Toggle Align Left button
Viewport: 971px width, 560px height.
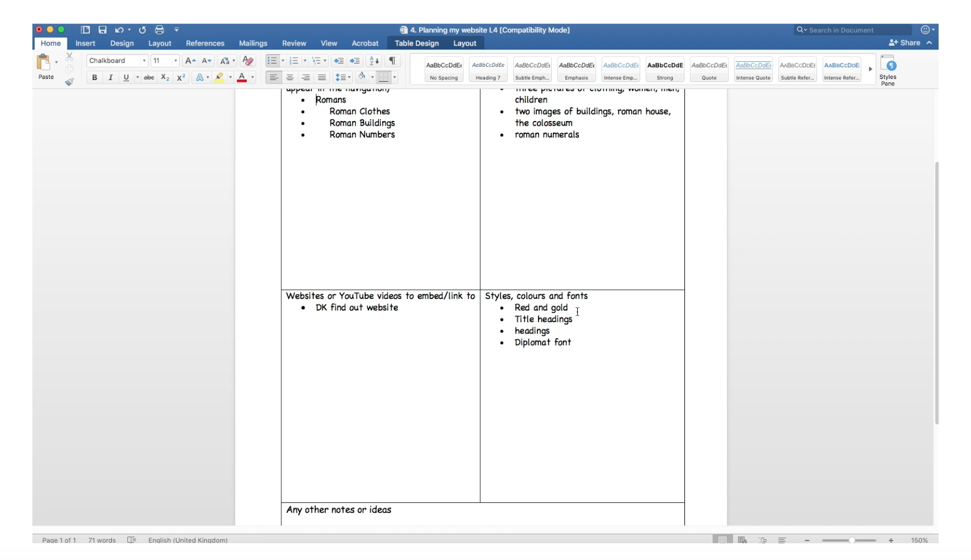274,77
